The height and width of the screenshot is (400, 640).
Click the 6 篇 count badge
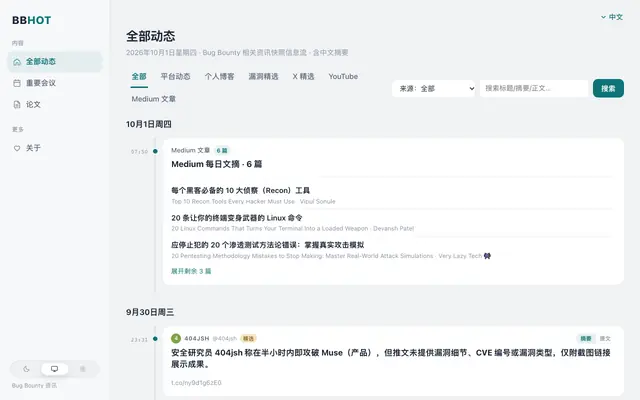pyautogui.click(x=222, y=151)
